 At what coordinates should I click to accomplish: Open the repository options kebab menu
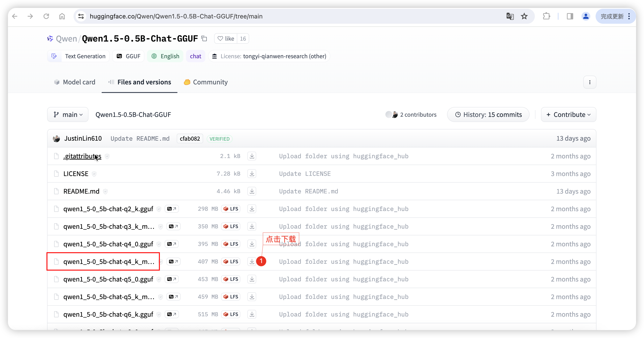tap(590, 82)
